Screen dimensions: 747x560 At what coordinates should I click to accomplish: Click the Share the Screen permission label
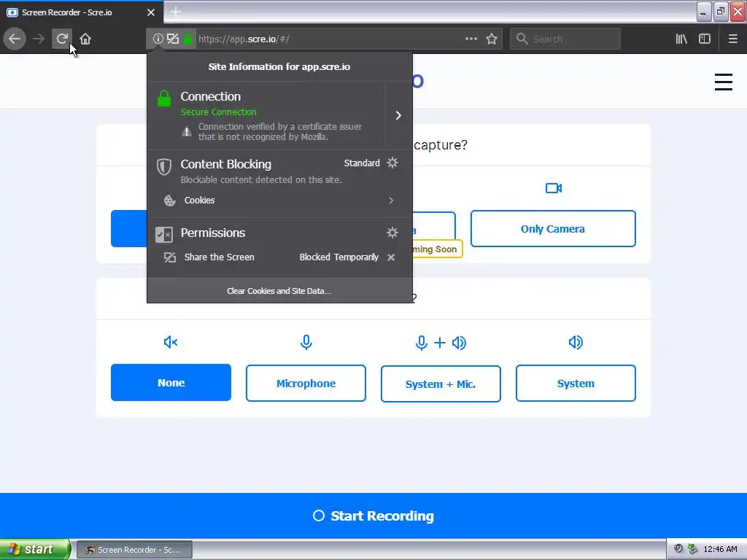pos(219,257)
